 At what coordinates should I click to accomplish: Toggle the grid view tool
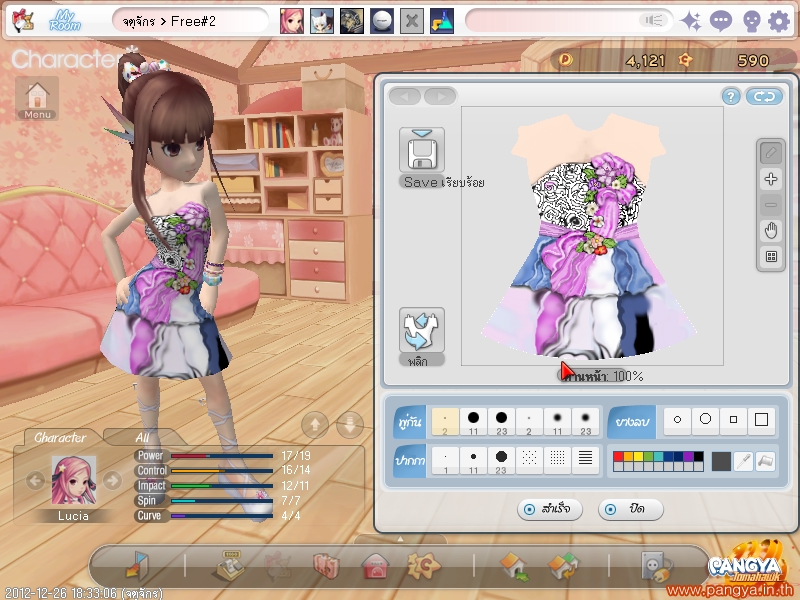771,257
